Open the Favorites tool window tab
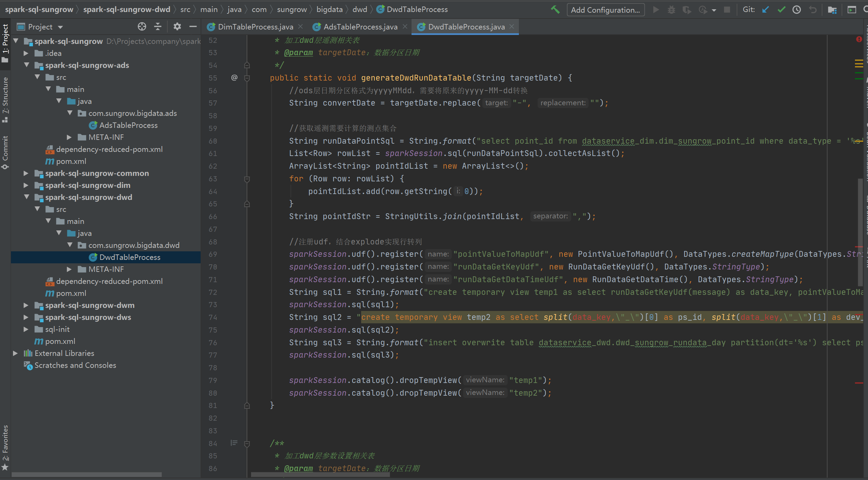The width and height of the screenshot is (868, 480). click(x=5, y=447)
